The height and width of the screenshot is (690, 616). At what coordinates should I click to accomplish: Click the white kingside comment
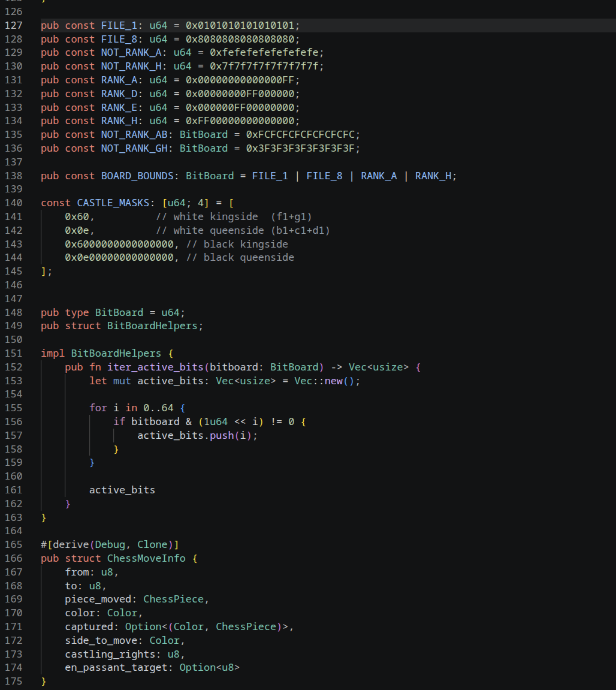click(234, 216)
